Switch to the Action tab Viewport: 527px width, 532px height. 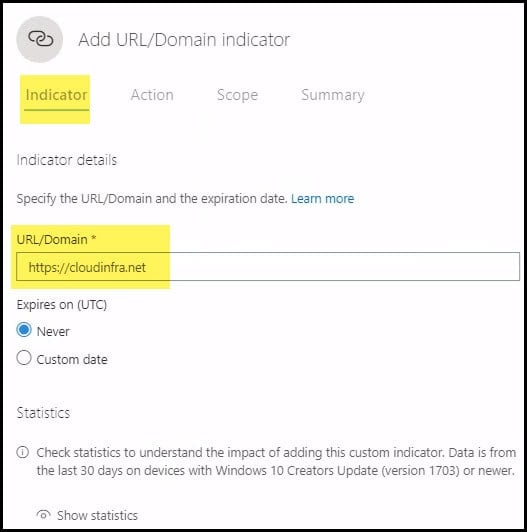click(x=152, y=95)
